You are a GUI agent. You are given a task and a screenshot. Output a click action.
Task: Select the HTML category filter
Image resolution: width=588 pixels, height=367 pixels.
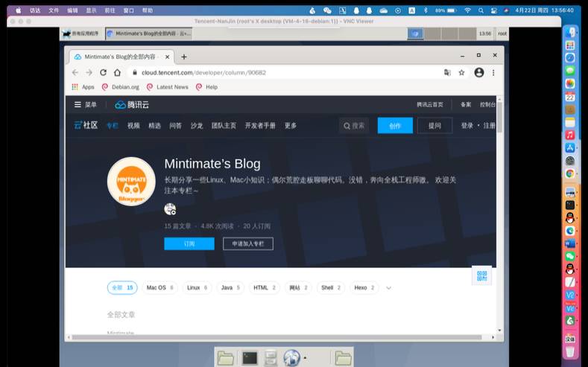point(265,287)
